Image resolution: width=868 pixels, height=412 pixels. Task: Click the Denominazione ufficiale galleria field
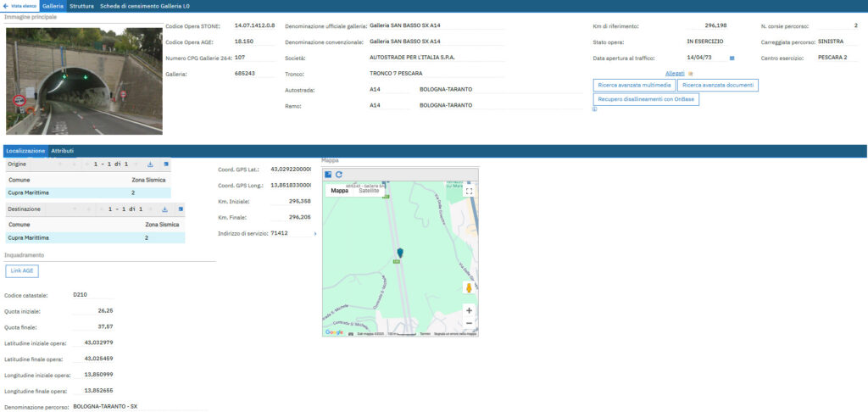(437, 25)
